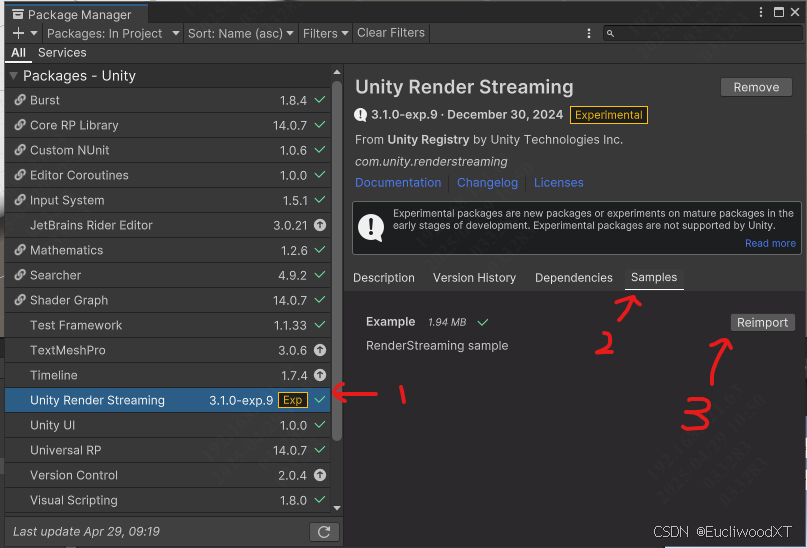Click installed checkmark on Burst row

(320, 100)
